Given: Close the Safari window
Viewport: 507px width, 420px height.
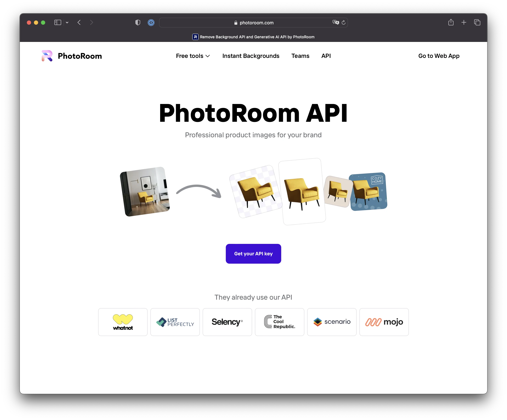Looking at the screenshot, I should (29, 22).
